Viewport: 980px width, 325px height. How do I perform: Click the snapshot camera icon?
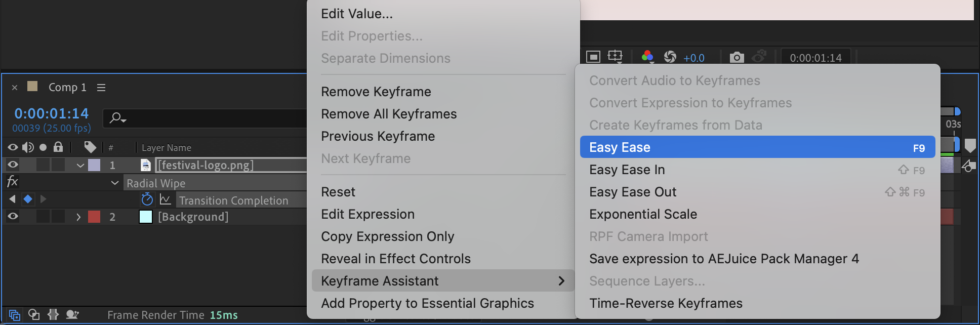737,57
